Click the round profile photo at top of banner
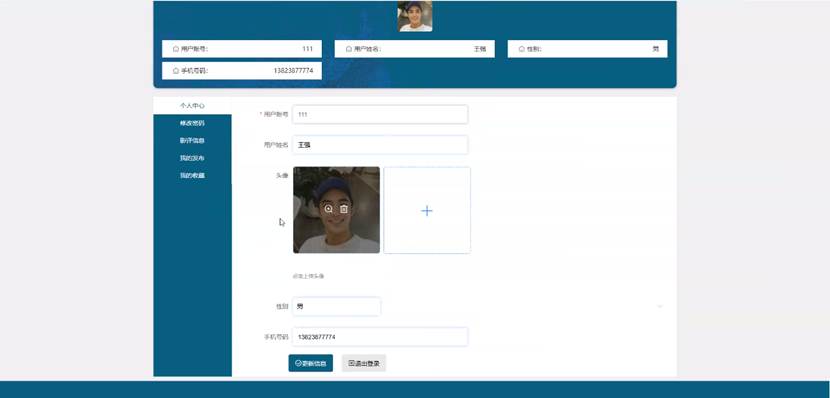The height and width of the screenshot is (398, 830). (x=415, y=16)
